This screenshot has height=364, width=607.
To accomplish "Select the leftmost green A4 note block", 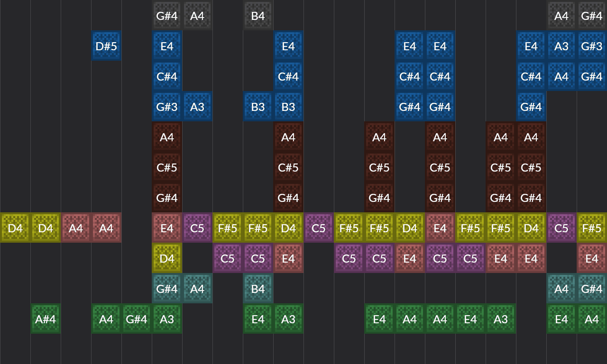I will coord(106,319).
